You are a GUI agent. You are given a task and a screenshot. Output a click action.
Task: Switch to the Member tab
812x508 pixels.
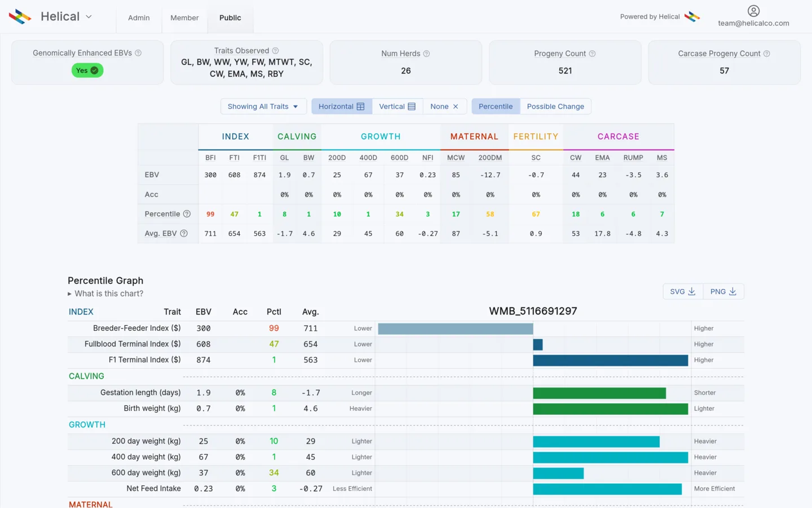click(184, 17)
